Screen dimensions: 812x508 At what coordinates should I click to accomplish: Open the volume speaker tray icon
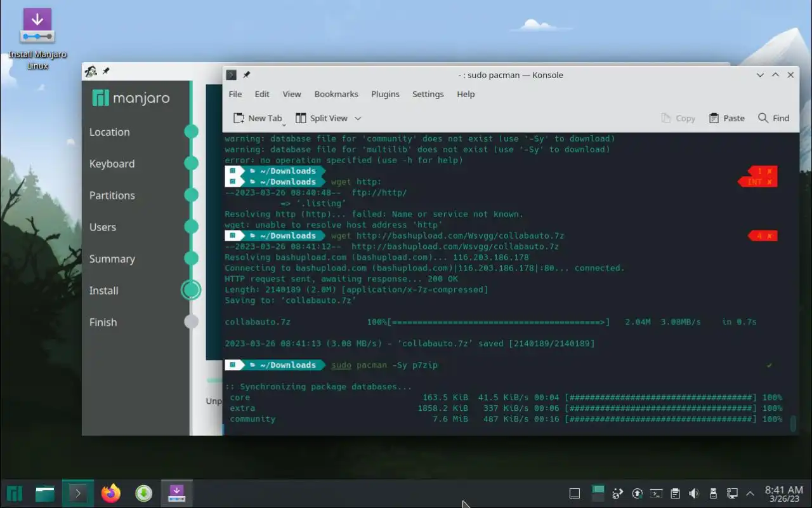(694, 493)
